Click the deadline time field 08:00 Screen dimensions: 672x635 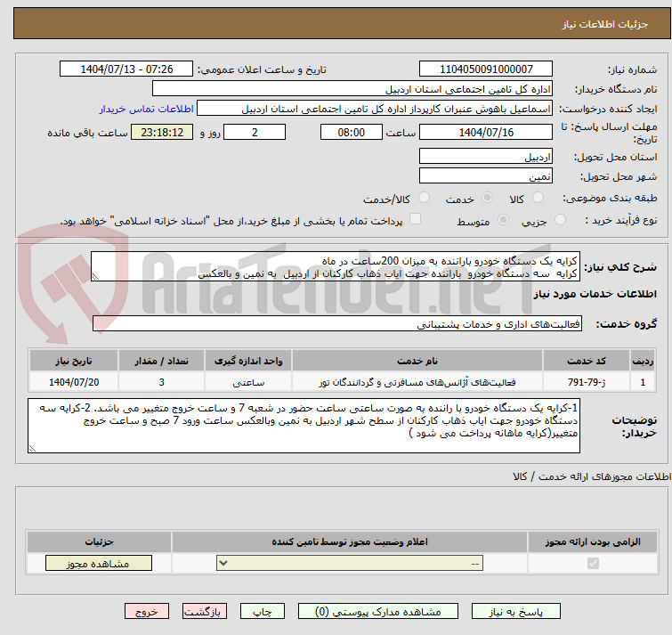351,132
